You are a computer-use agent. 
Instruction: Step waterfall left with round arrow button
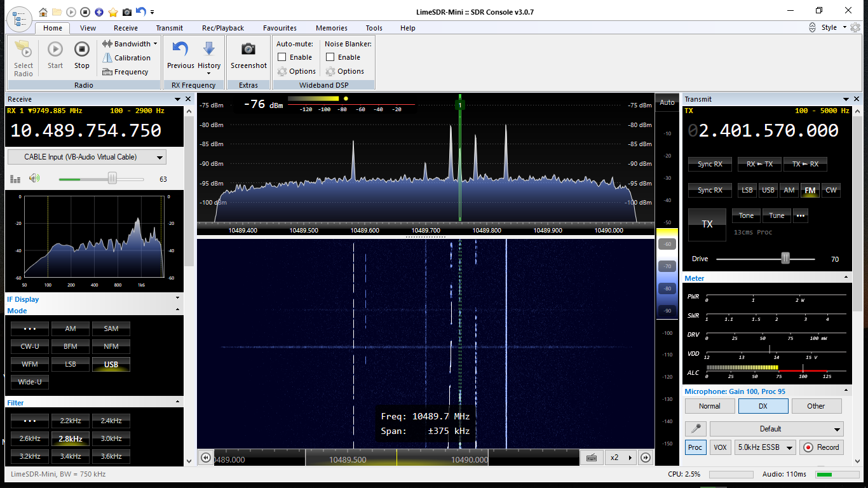click(205, 457)
